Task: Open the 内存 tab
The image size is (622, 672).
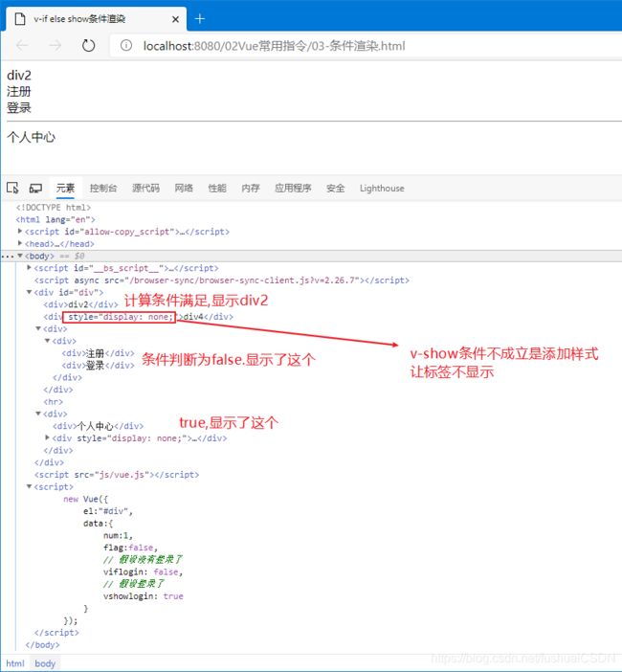Action: 251,188
